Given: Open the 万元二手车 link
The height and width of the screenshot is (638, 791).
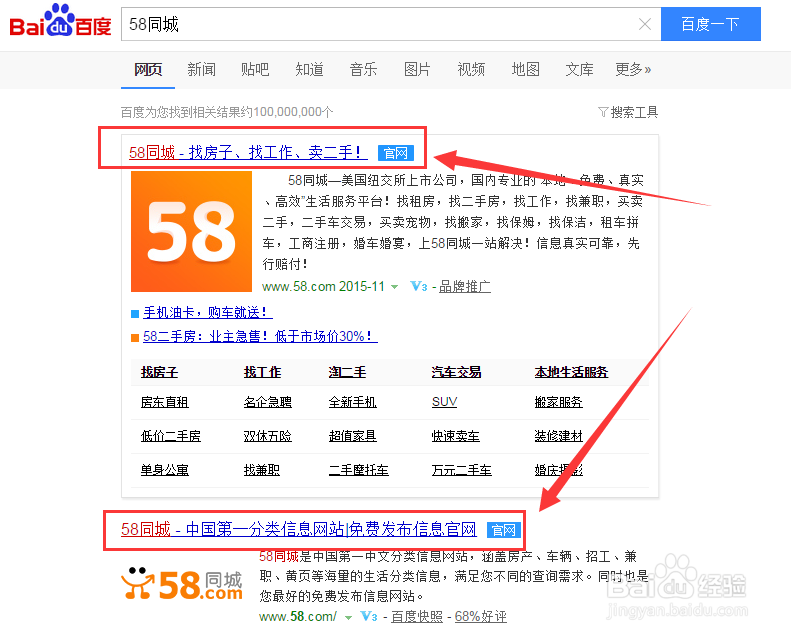Looking at the screenshot, I should [x=462, y=470].
